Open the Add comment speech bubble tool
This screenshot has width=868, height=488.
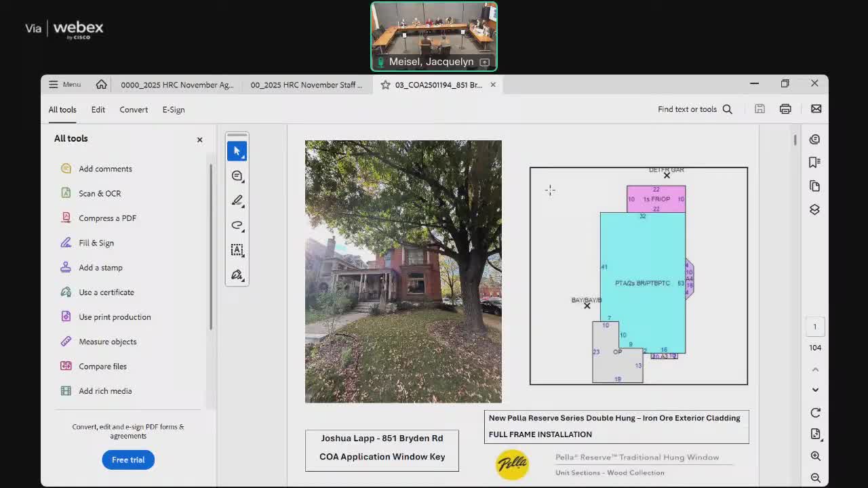tap(237, 176)
